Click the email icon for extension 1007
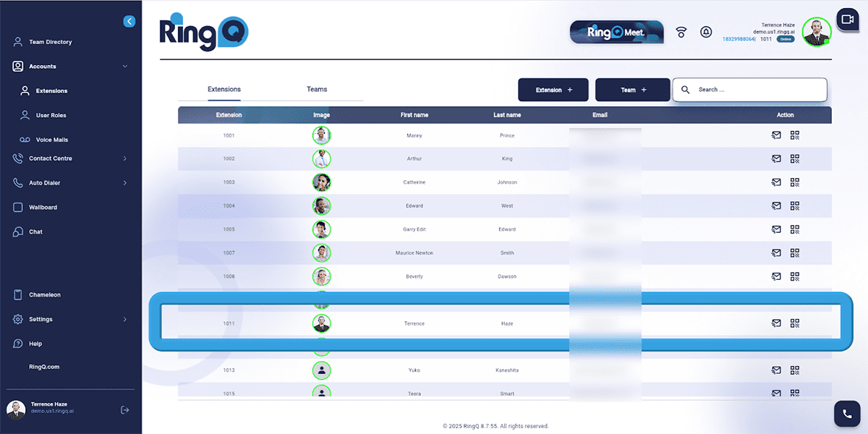Image resolution: width=868 pixels, height=434 pixels. coord(776,253)
